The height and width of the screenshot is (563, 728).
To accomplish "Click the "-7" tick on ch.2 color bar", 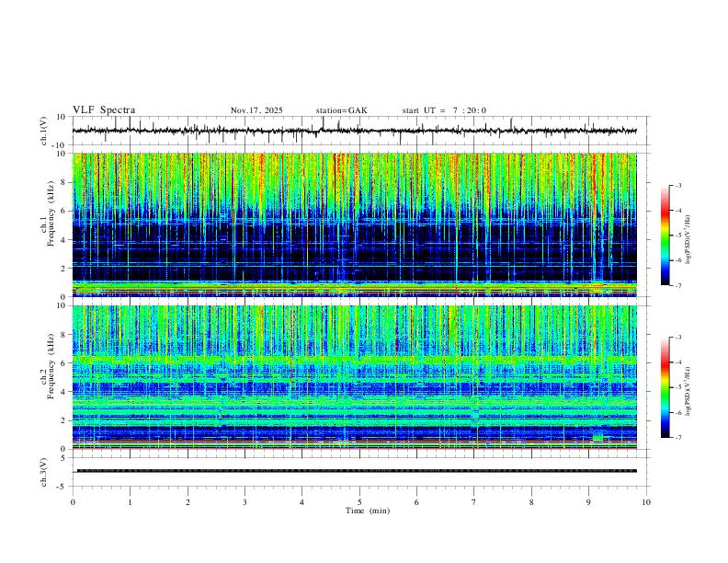I will pyautogui.click(x=678, y=438).
